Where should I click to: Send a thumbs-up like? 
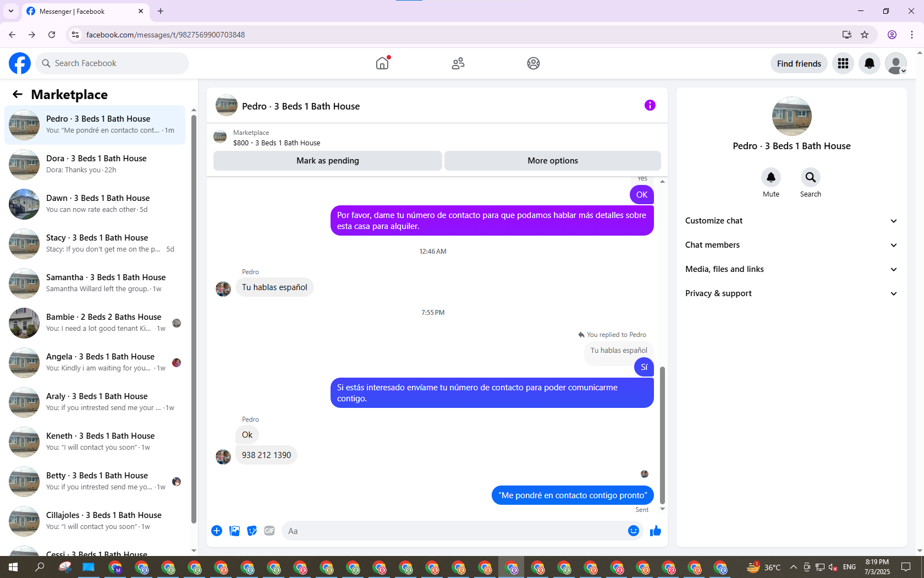tap(656, 531)
